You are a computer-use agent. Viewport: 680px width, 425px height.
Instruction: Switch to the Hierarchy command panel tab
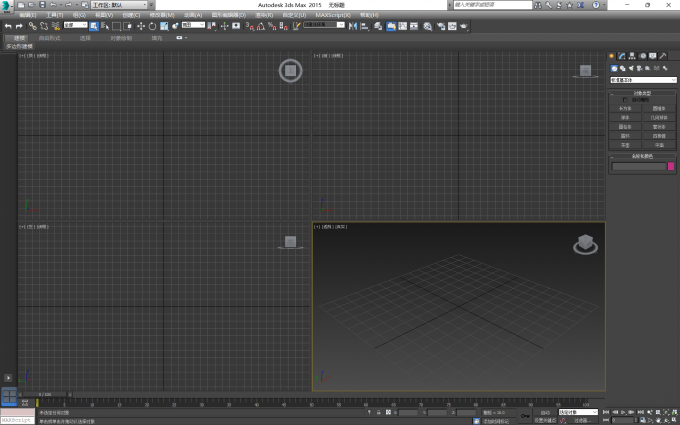632,56
